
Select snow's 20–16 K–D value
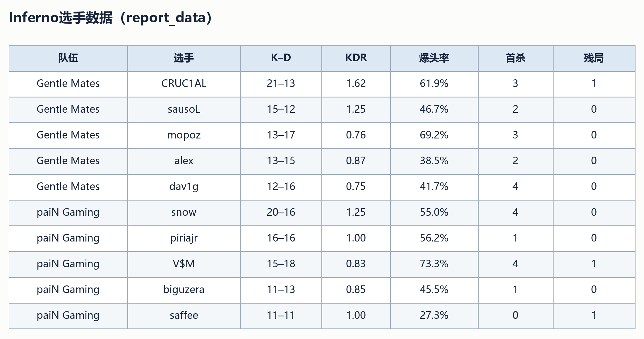pos(281,213)
